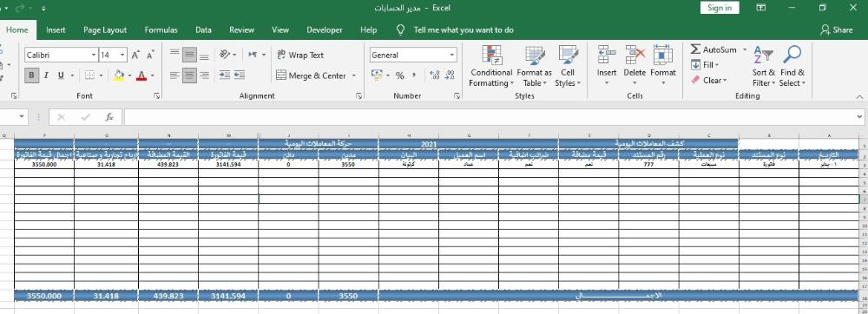Open Fill Color dropdown arrow

(129, 75)
